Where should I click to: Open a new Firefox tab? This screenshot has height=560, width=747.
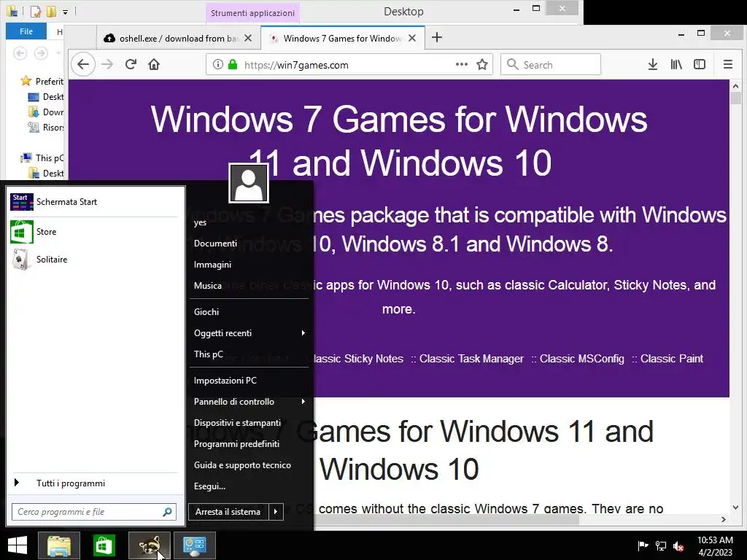click(x=437, y=38)
